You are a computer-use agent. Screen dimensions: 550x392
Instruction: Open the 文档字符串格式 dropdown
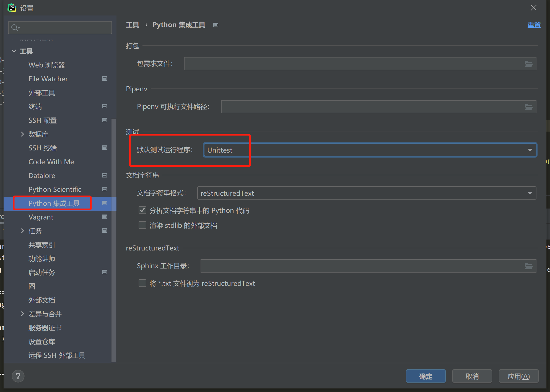point(530,193)
